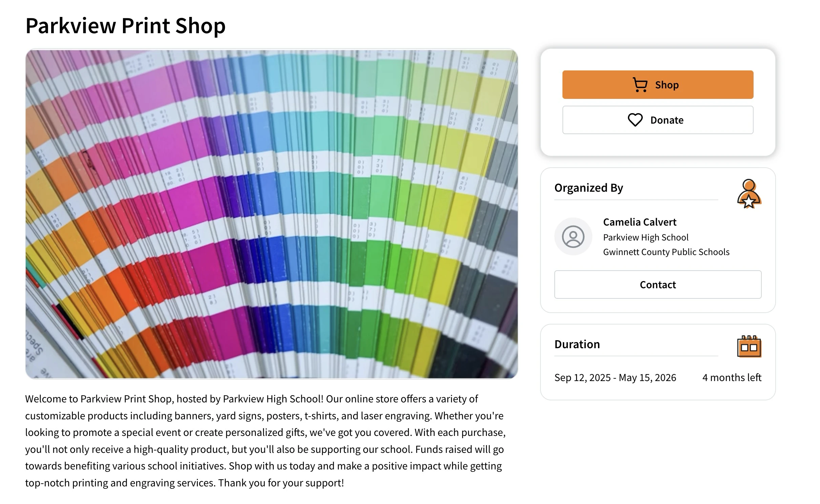Open the color swatch fan banner image
This screenshot has width=820, height=504.
tap(271, 214)
